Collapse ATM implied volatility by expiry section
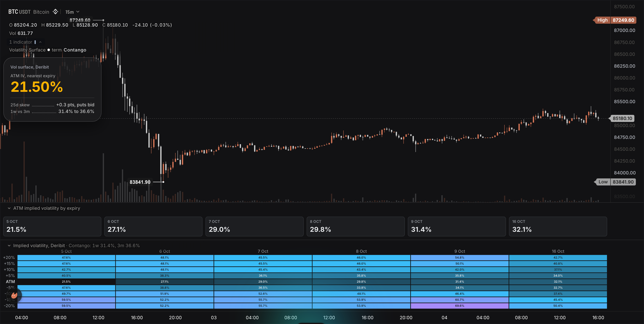 [9, 208]
